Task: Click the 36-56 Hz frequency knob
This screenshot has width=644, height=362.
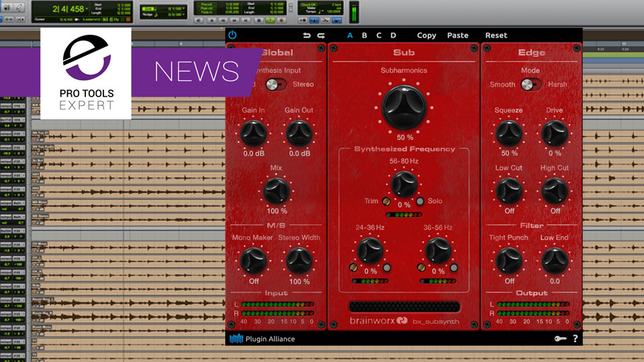Action: coord(438,250)
